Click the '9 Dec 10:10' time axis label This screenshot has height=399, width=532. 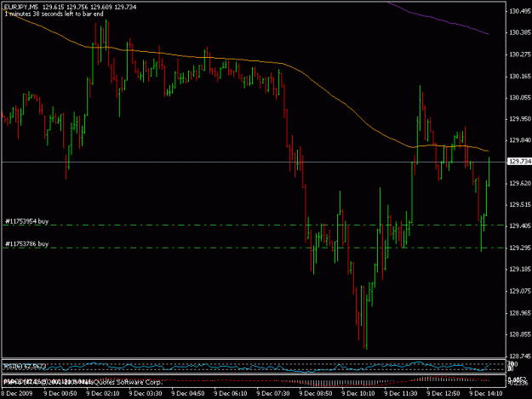tap(358, 394)
